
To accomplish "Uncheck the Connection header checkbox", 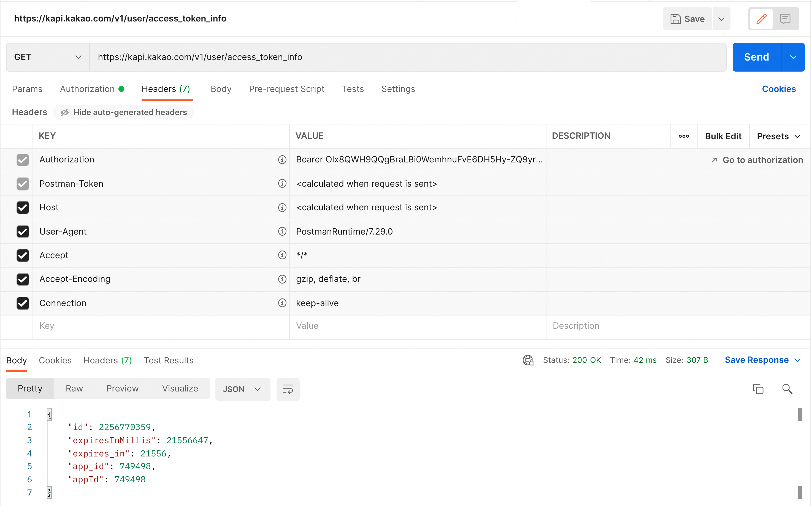I will pyautogui.click(x=23, y=303).
